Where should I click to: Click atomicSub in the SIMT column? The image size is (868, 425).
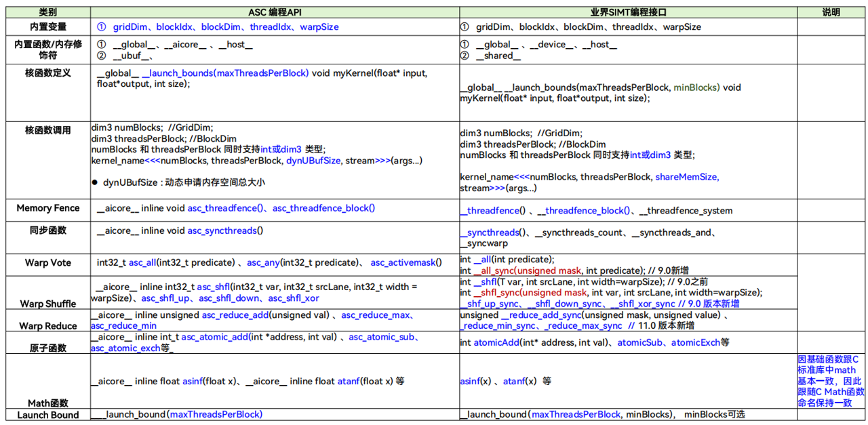[641, 343]
